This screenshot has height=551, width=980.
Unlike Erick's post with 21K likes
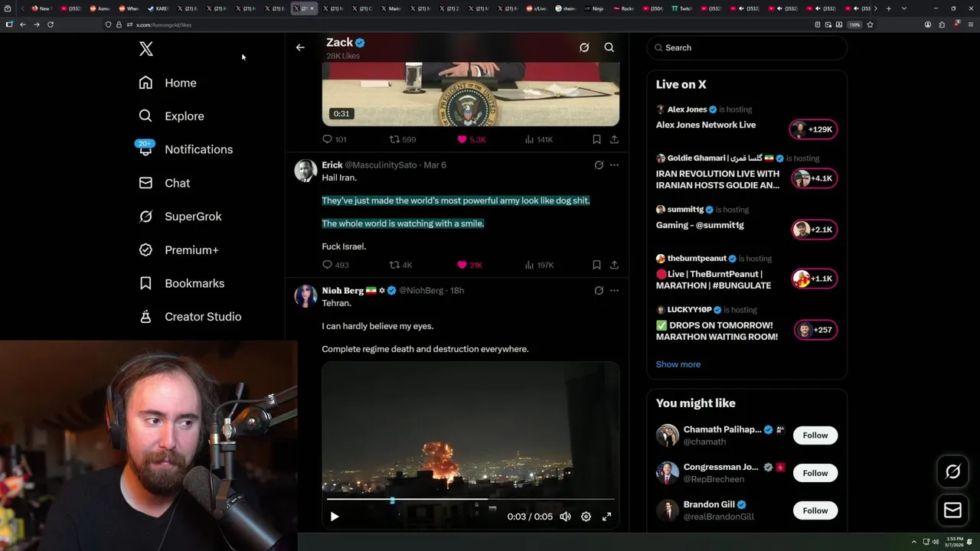coord(469,265)
